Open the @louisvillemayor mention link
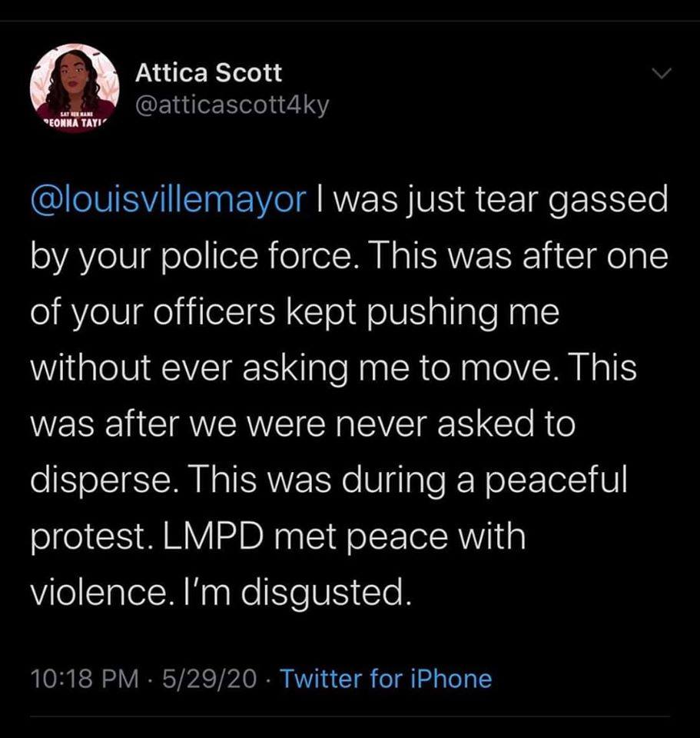This screenshot has height=738, width=700. (x=167, y=201)
